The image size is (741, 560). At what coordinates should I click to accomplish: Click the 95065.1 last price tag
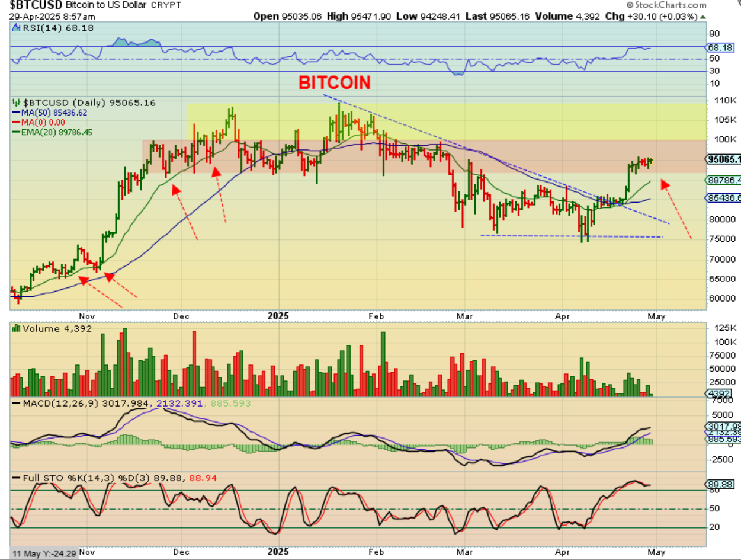pyautogui.click(x=723, y=159)
